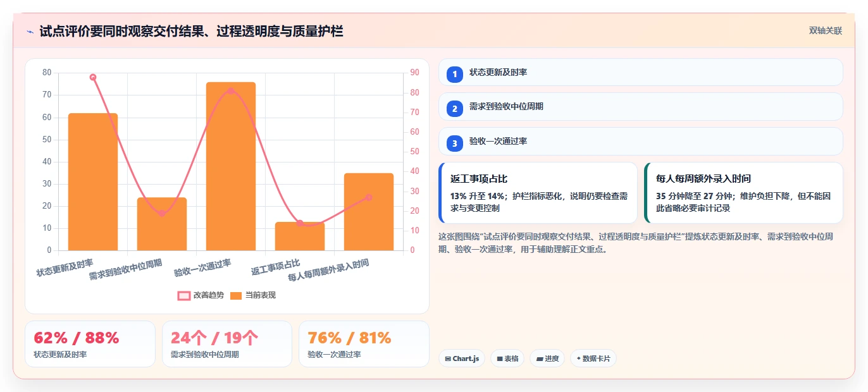The width and height of the screenshot is (868, 392).
Task: Click the number 1 badge for 状态更新及时率
Action: (454, 74)
